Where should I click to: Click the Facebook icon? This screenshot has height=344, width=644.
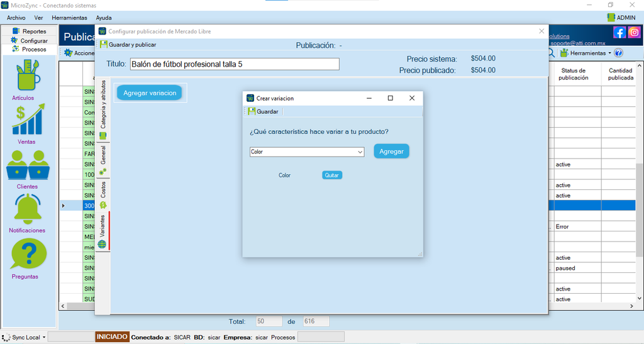click(619, 33)
